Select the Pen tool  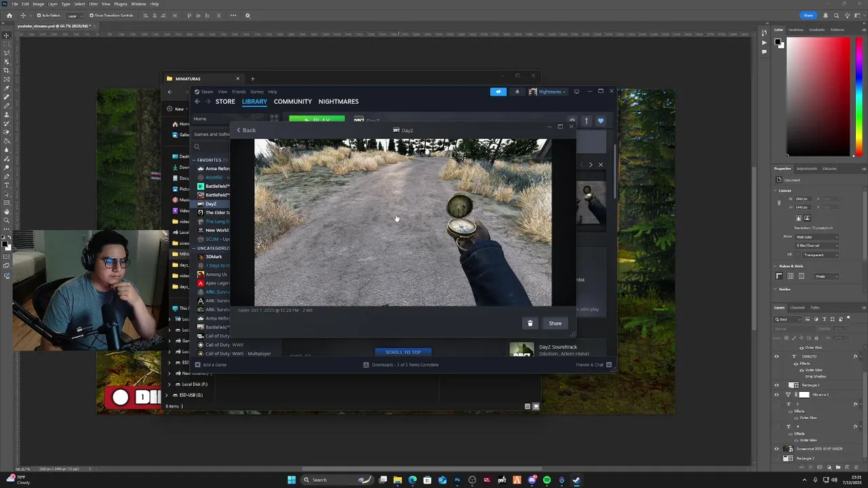coord(7,176)
